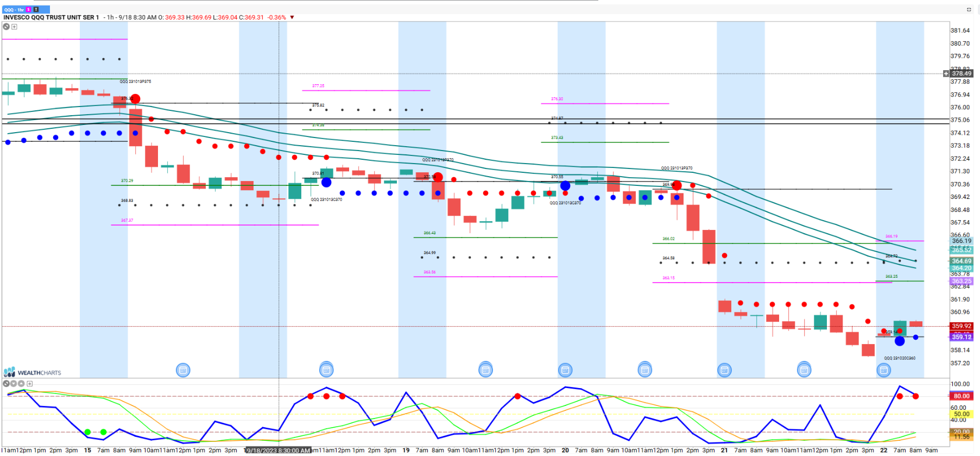Screen dimensions: 980x456
Task: Open calendar event icon above date 21
Action: pyautogui.click(x=724, y=370)
